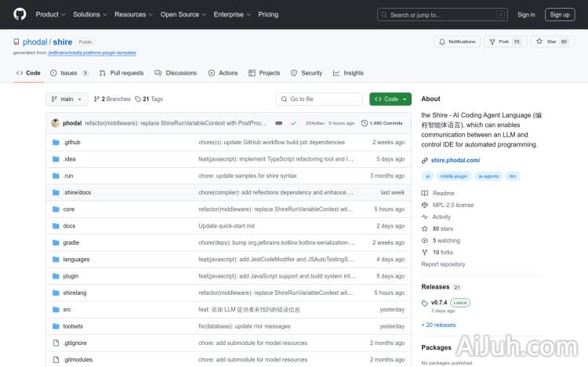Open the .github folder

pyautogui.click(x=71, y=142)
